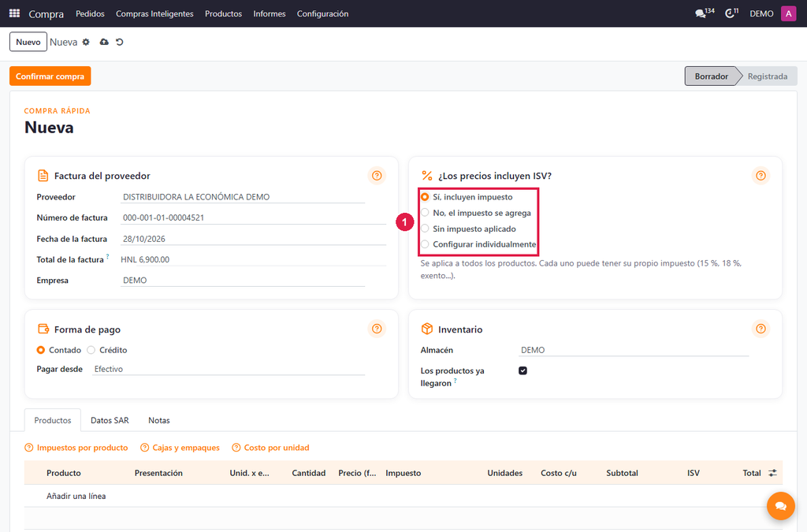Click the floating orange chat bubble button
The image size is (807, 532).
(x=780, y=506)
